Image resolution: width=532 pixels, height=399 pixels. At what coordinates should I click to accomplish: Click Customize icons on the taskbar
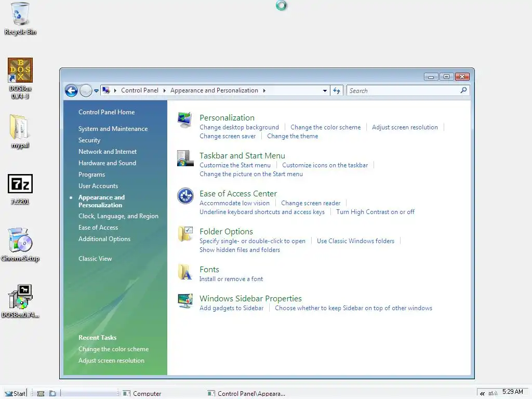pyautogui.click(x=325, y=165)
